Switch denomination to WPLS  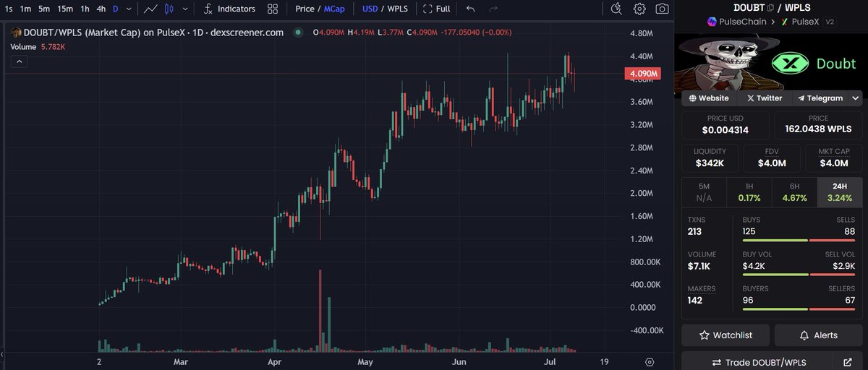click(x=399, y=9)
